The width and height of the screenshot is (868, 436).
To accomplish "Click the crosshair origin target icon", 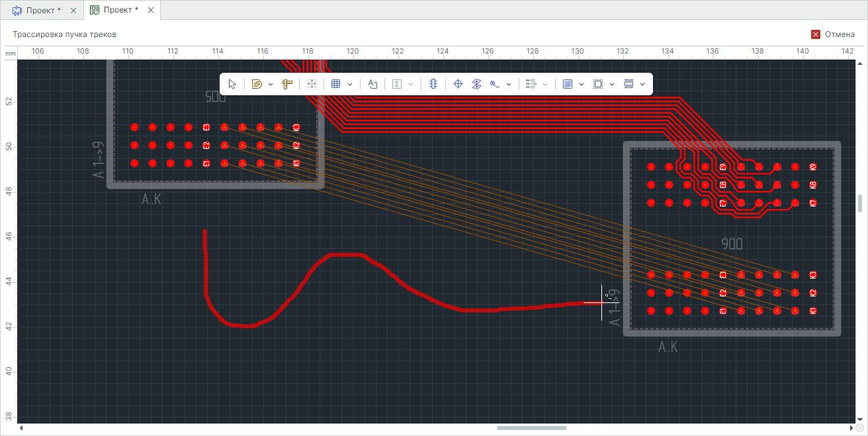I will coord(458,84).
